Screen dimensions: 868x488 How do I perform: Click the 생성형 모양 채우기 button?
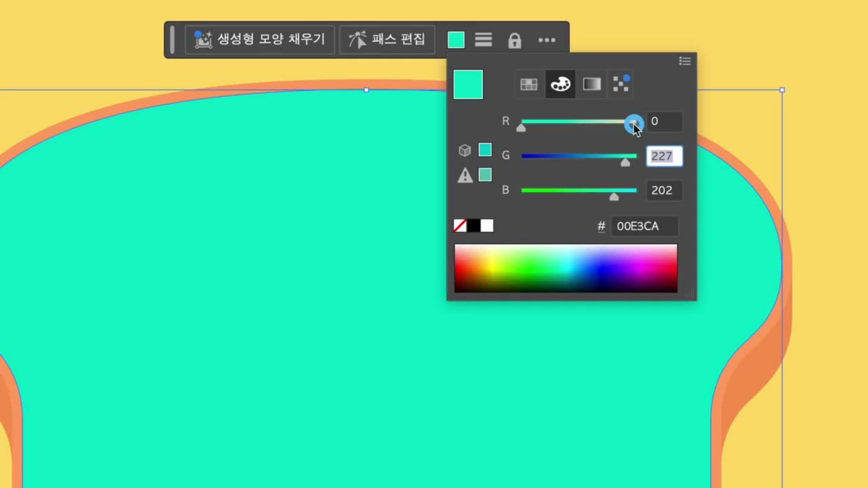point(259,40)
